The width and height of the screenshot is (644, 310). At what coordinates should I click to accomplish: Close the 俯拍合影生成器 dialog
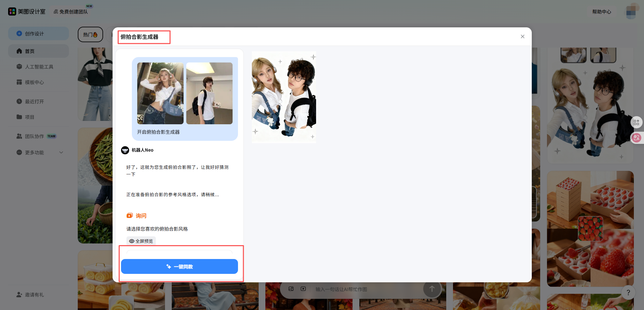point(522,36)
